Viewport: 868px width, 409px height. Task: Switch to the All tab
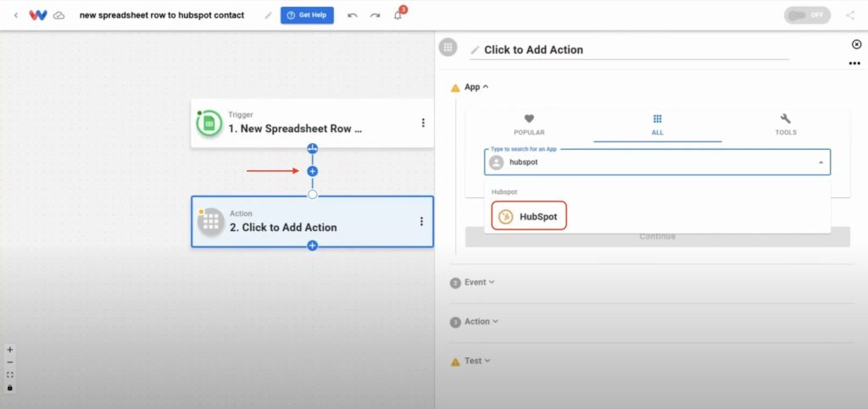(658, 125)
